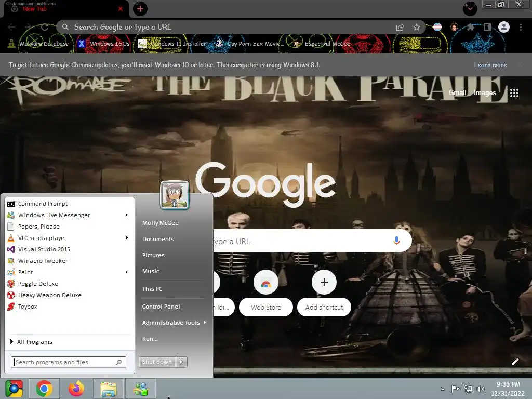Close the New Tab tab
The image size is (532, 399).
pos(121,9)
